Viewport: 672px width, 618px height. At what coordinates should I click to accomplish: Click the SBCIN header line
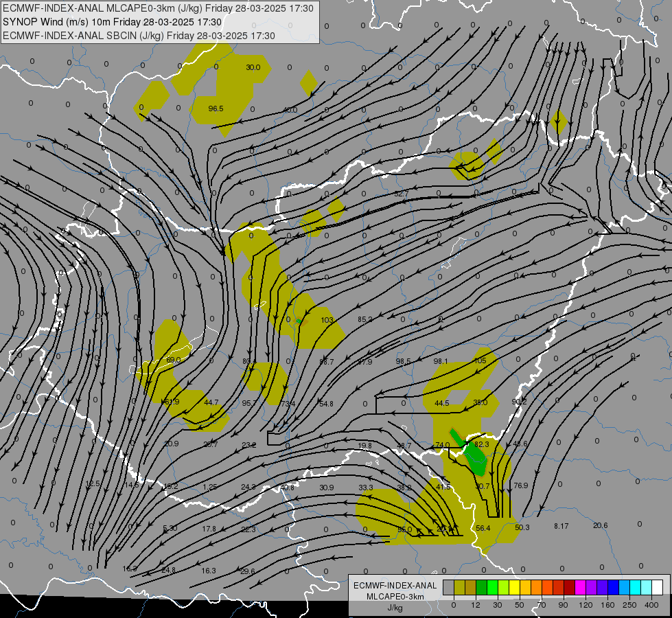pos(139,36)
